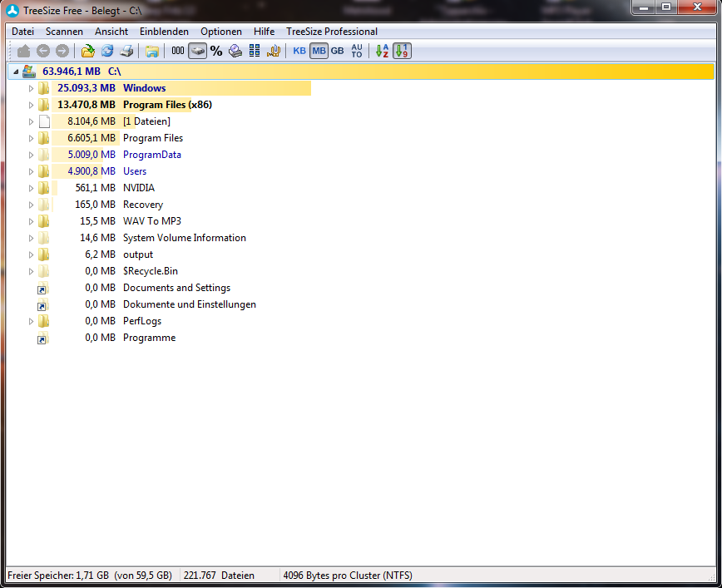Open the TreeSize Professional menu
This screenshot has height=588, width=722.
(332, 32)
